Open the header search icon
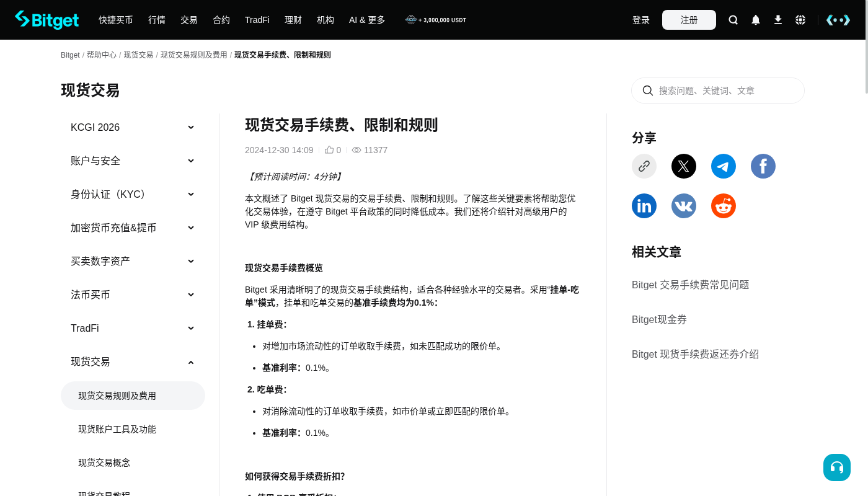Viewport: 868px width, 496px height. (x=733, y=20)
